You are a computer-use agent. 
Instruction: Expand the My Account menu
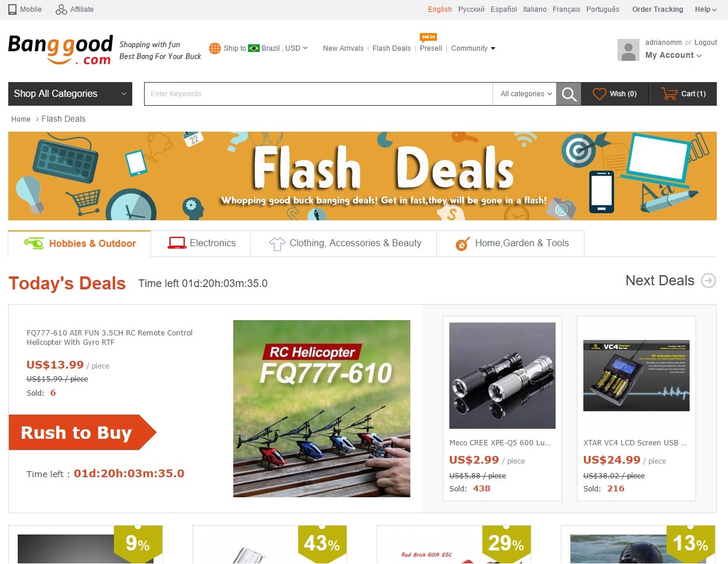(673, 56)
